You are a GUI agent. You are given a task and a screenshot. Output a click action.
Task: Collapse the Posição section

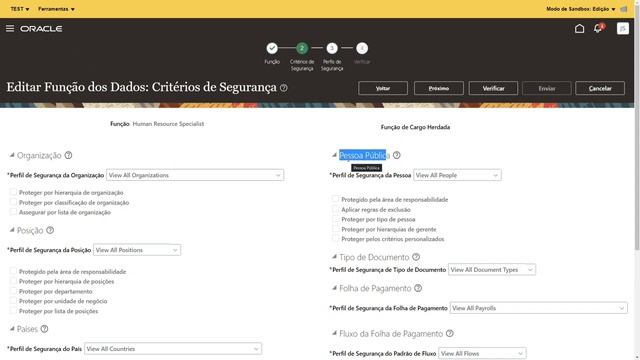point(12,230)
